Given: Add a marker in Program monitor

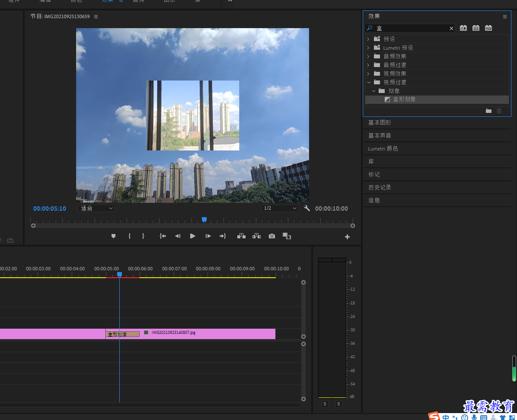Looking at the screenshot, I should point(113,236).
